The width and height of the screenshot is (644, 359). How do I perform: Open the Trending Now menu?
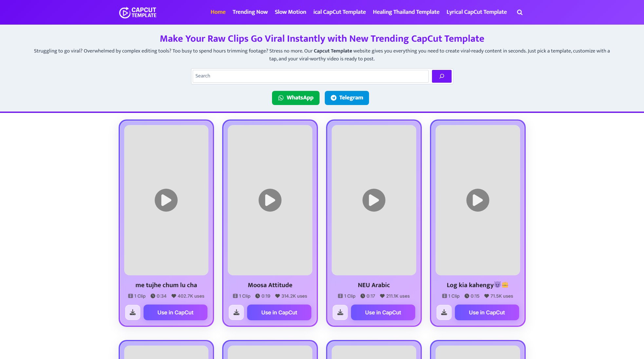(x=250, y=12)
